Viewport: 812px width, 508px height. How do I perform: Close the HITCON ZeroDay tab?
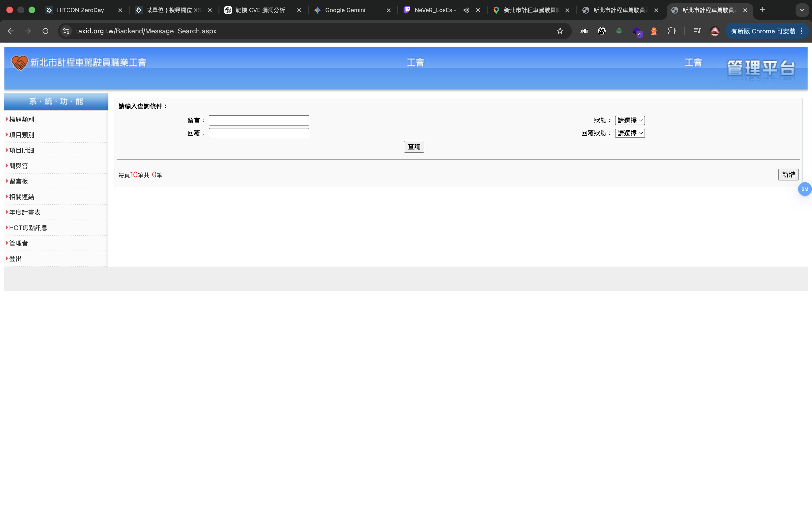click(120, 10)
